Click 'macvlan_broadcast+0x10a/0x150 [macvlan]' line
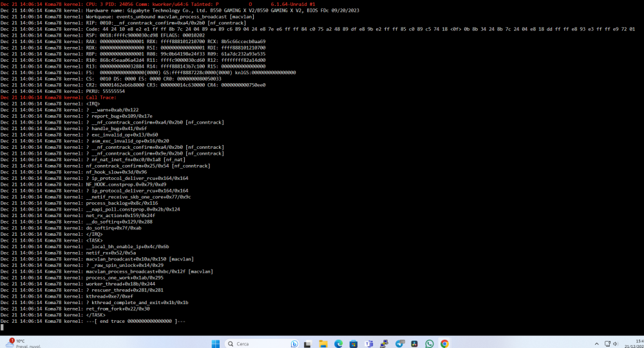Viewport: 644px width, 348px height. point(97,259)
